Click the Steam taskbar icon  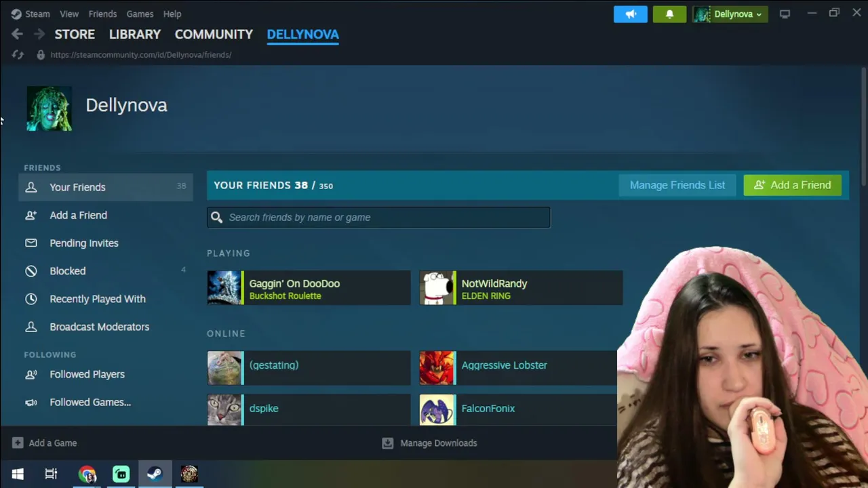(155, 474)
